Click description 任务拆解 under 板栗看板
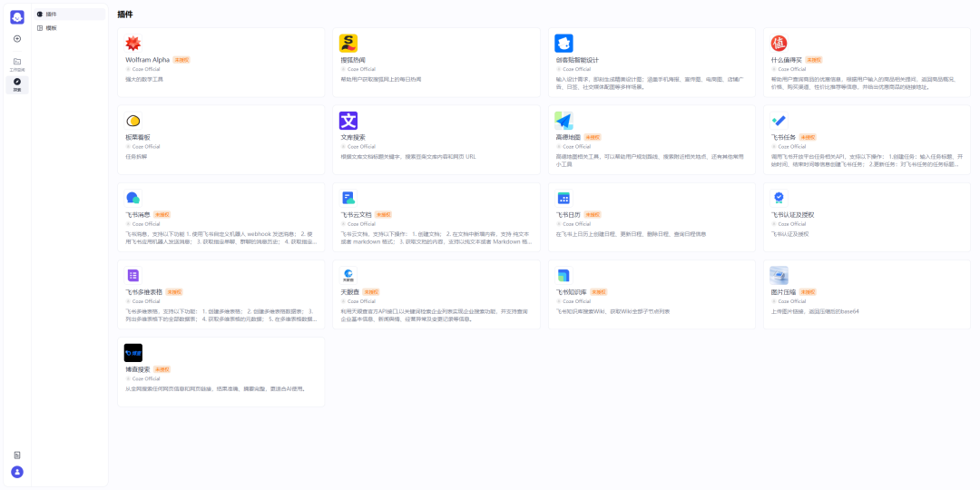 pyautogui.click(x=135, y=157)
